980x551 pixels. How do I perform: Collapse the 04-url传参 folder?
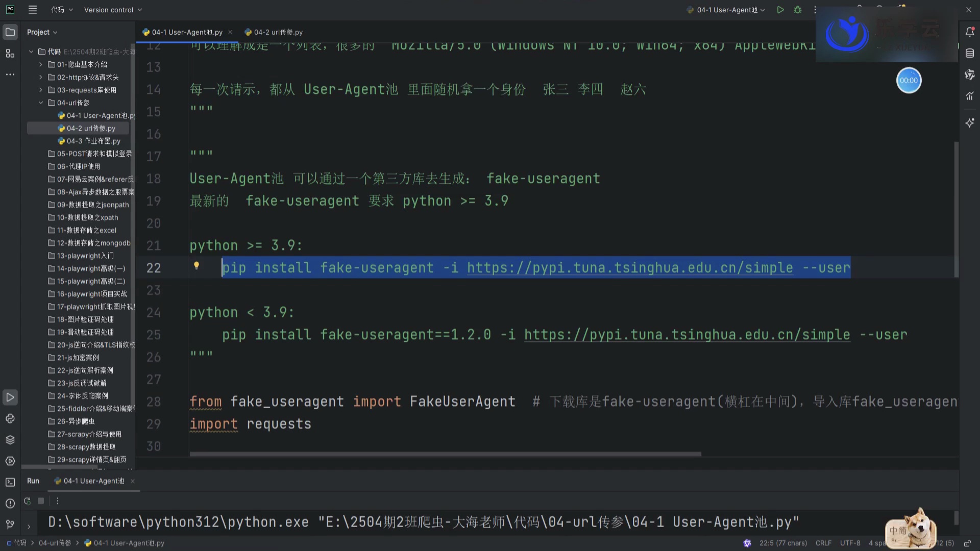pyautogui.click(x=41, y=103)
